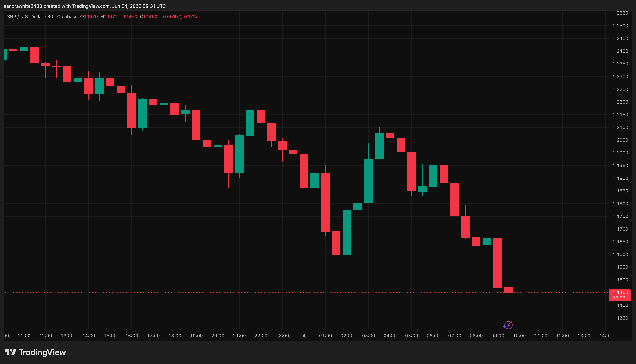Viewport: 636px width, 364px height.
Task: Click the high value H1.1472
Action: (109, 17)
